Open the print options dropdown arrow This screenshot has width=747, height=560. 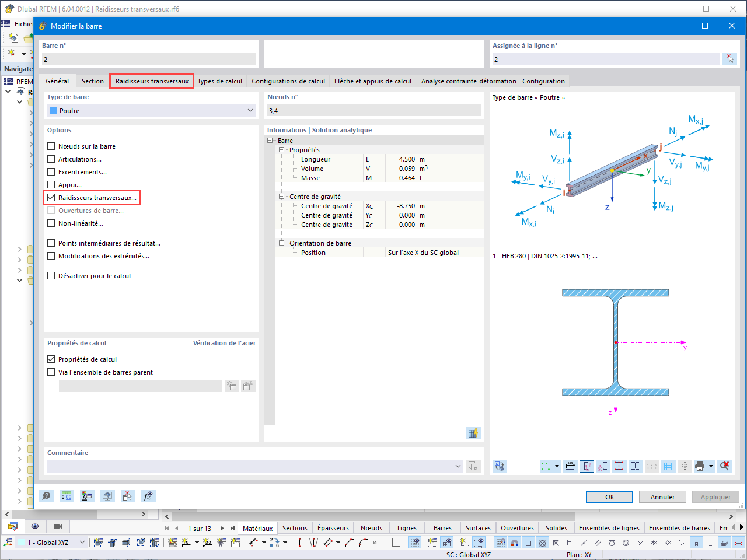click(711, 466)
